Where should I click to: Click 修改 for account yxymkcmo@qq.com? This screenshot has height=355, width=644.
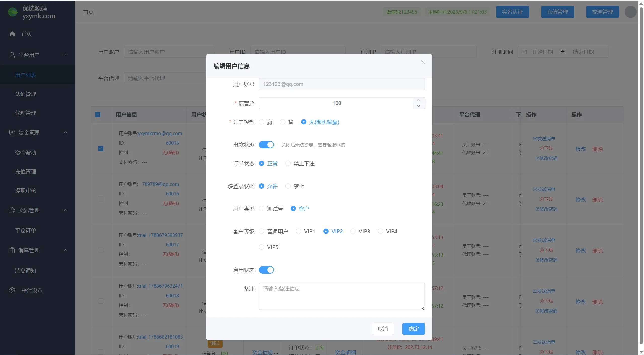(x=581, y=149)
